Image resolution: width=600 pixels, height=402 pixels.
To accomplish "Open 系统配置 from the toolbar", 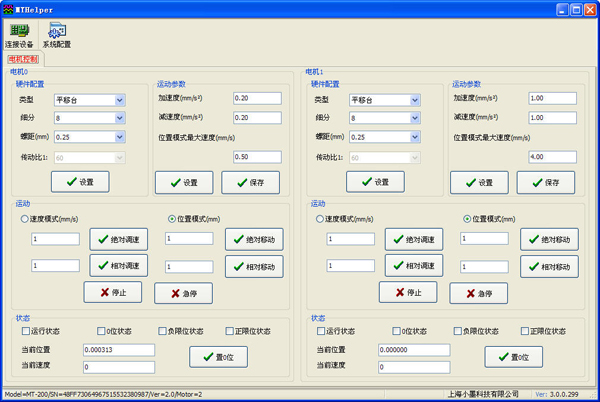I will (56, 35).
